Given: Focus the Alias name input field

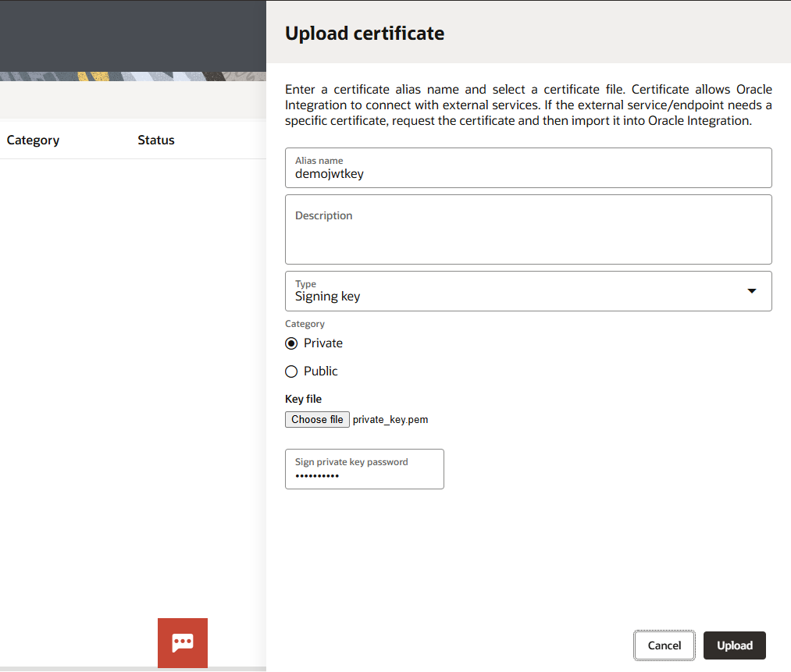Looking at the screenshot, I should tap(528, 174).
